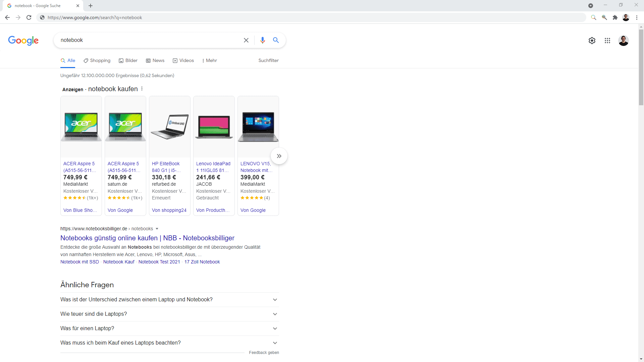Expand 'Was für einen Laptop?' question
Image resolution: width=644 pixels, height=362 pixels.
pyautogui.click(x=170, y=328)
